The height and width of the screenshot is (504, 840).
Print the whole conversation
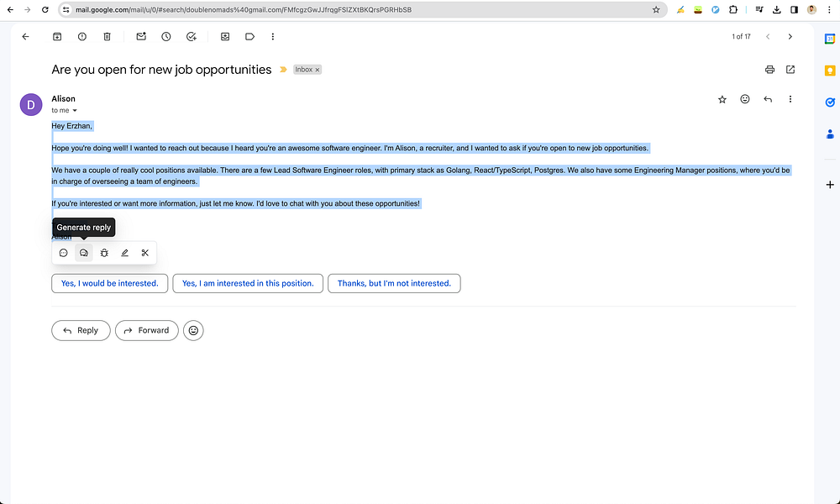coord(769,70)
